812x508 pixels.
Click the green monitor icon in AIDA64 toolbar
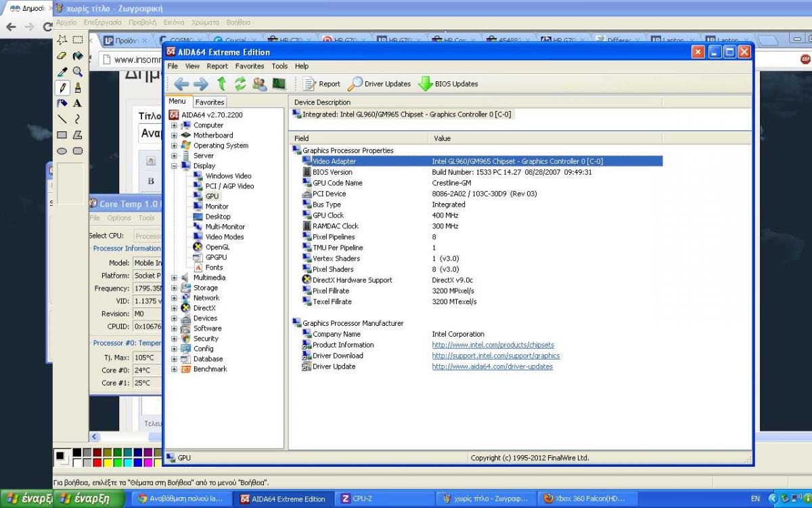pyautogui.click(x=279, y=84)
